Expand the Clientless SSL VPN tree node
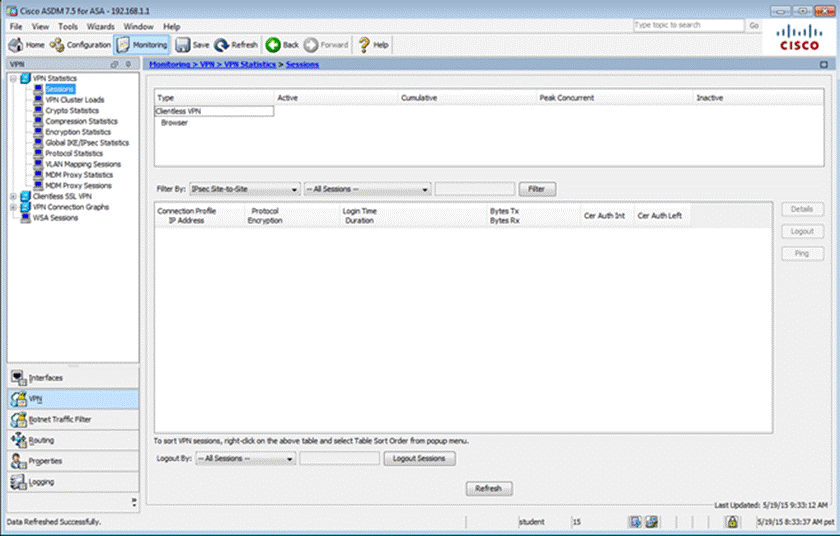The image size is (840, 536). click(13, 197)
